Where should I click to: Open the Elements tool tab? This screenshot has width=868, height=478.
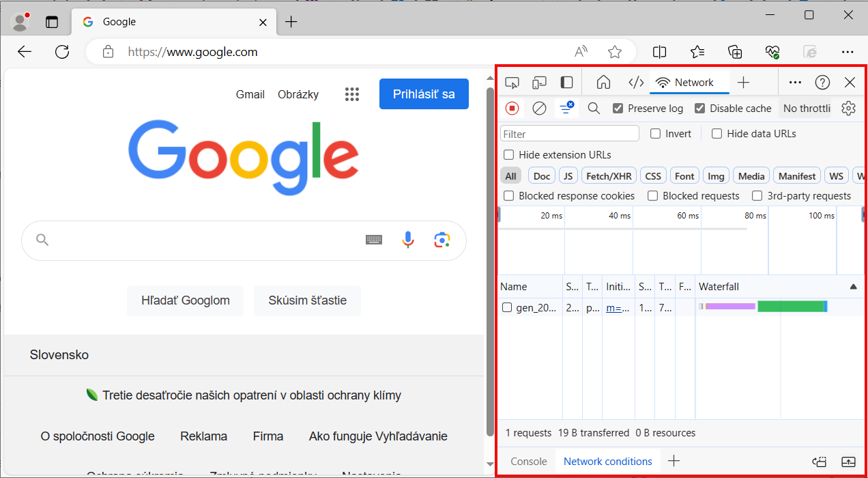636,83
